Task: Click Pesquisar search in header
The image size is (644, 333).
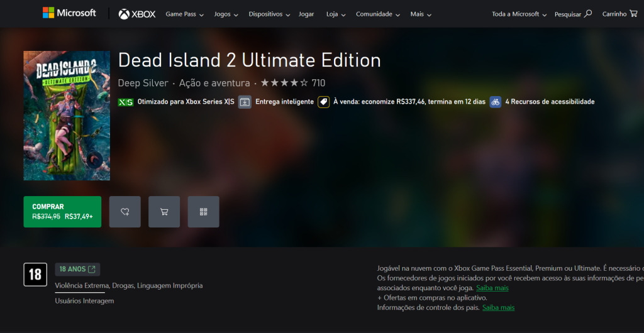Action: (573, 14)
